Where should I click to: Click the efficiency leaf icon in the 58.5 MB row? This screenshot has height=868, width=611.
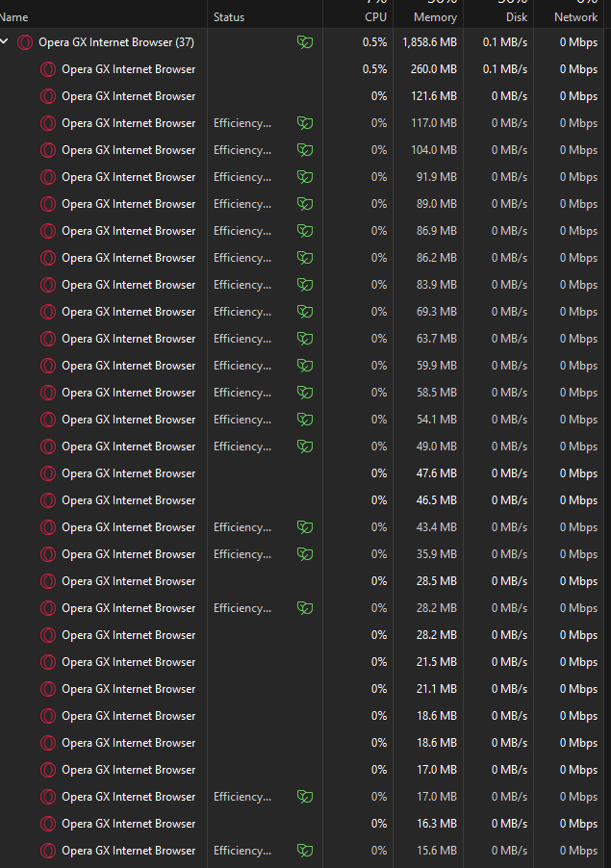305,393
